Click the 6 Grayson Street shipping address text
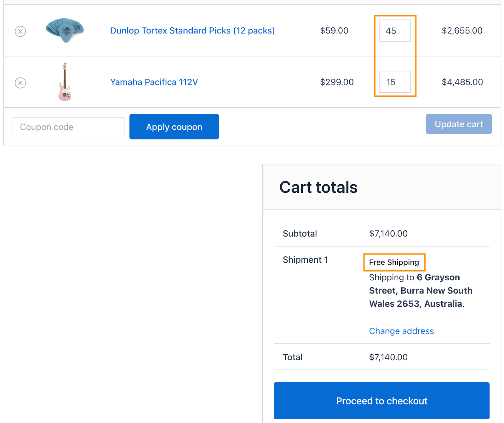504x423 pixels. (x=420, y=291)
